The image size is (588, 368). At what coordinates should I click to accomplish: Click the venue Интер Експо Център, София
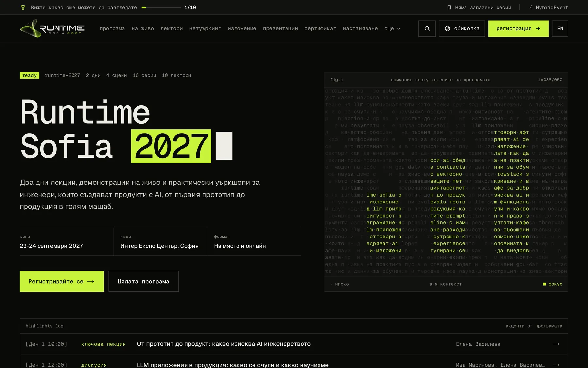159,246
